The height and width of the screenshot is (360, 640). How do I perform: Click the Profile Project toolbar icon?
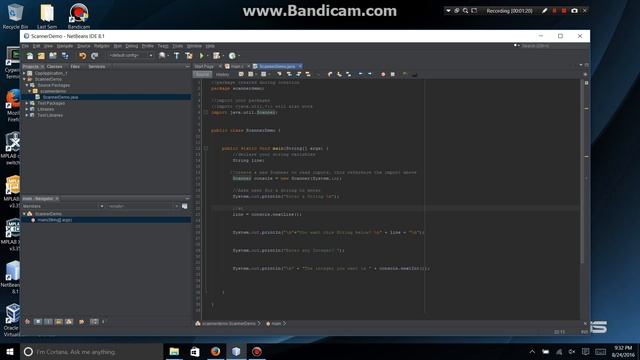232,56
